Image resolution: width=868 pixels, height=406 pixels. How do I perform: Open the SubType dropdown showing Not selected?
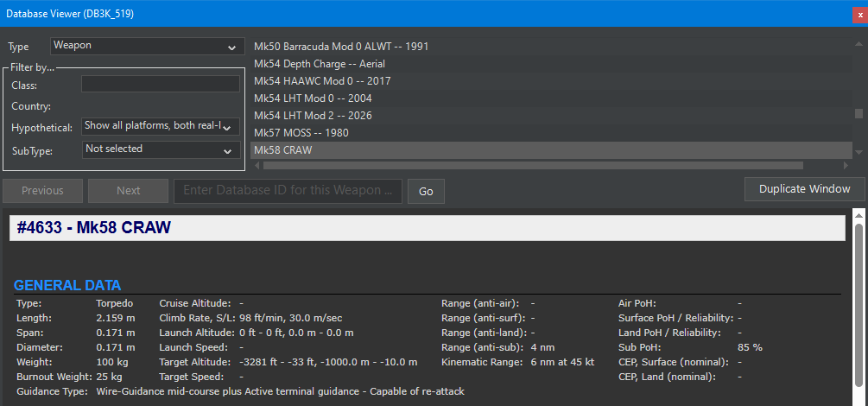(162, 149)
